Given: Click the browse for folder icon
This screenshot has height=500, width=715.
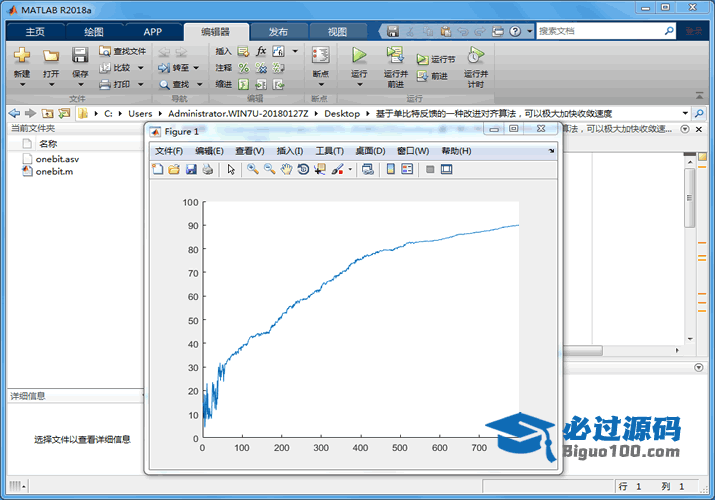Looking at the screenshot, I should tap(64, 113).
